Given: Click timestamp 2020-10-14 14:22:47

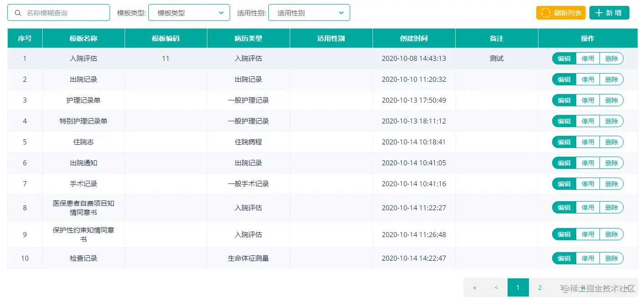Looking at the screenshot, I should tap(414, 258).
